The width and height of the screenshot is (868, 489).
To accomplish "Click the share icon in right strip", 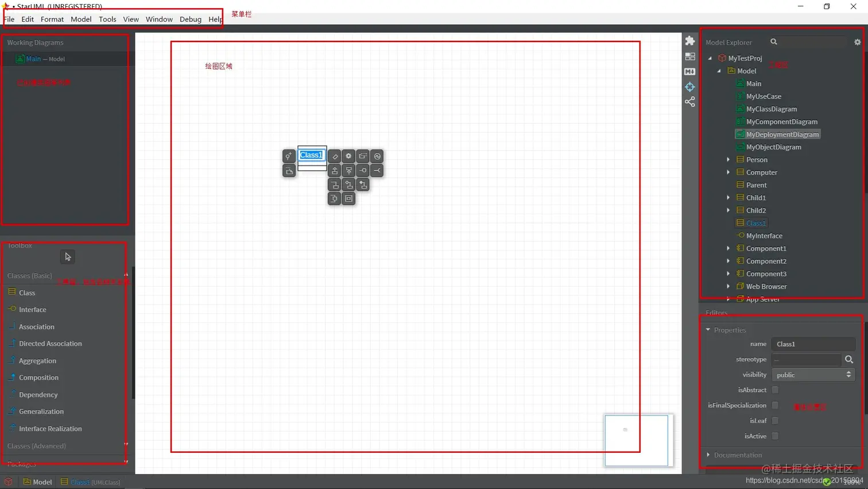I will [x=690, y=102].
